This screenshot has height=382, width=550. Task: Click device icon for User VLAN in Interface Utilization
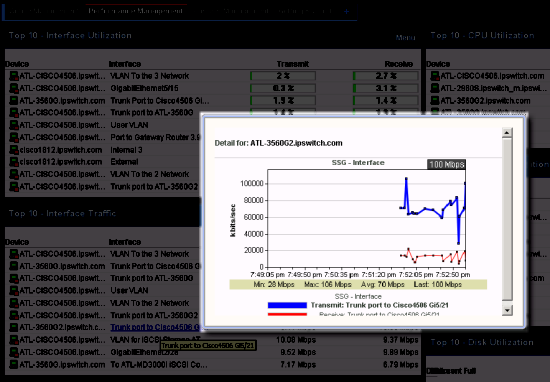pyautogui.click(x=14, y=125)
